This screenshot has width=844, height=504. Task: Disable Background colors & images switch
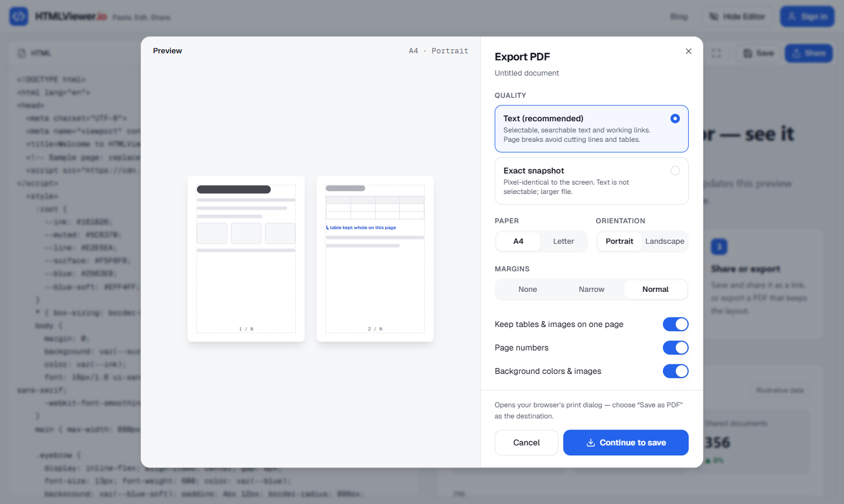[675, 371]
